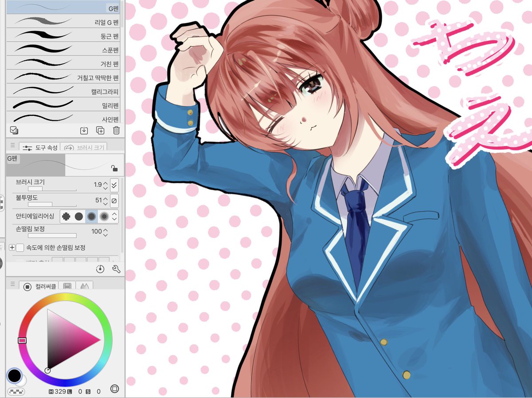This screenshot has height=398, width=532.
Task: Click the import sub tool download icon
Action: tap(84, 130)
